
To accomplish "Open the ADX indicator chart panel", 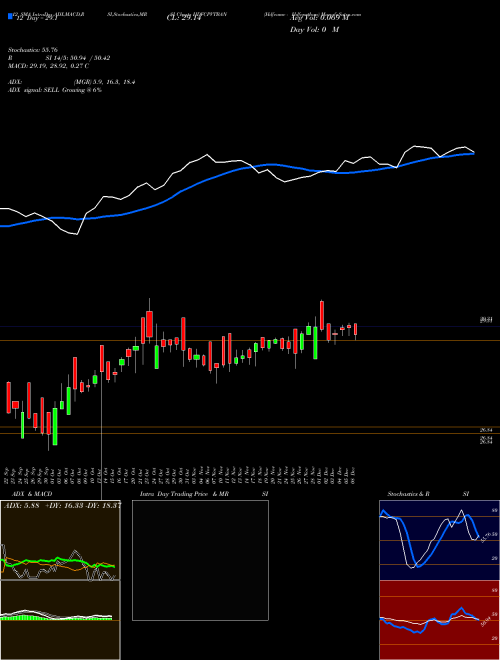I will click(60, 540).
